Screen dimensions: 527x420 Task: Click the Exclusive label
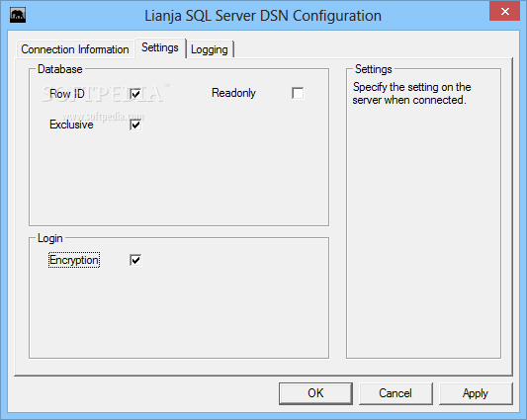pos(71,125)
